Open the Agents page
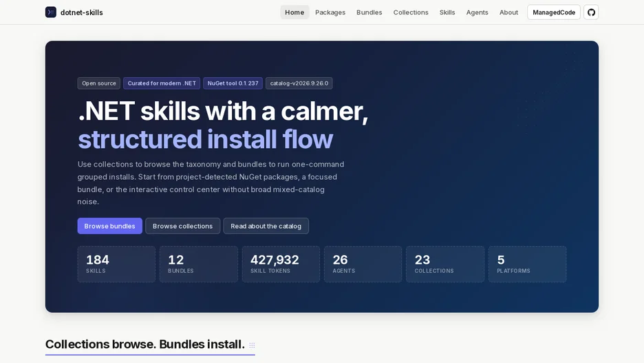Viewport: 644px width, 363px height. coord(477,12)
